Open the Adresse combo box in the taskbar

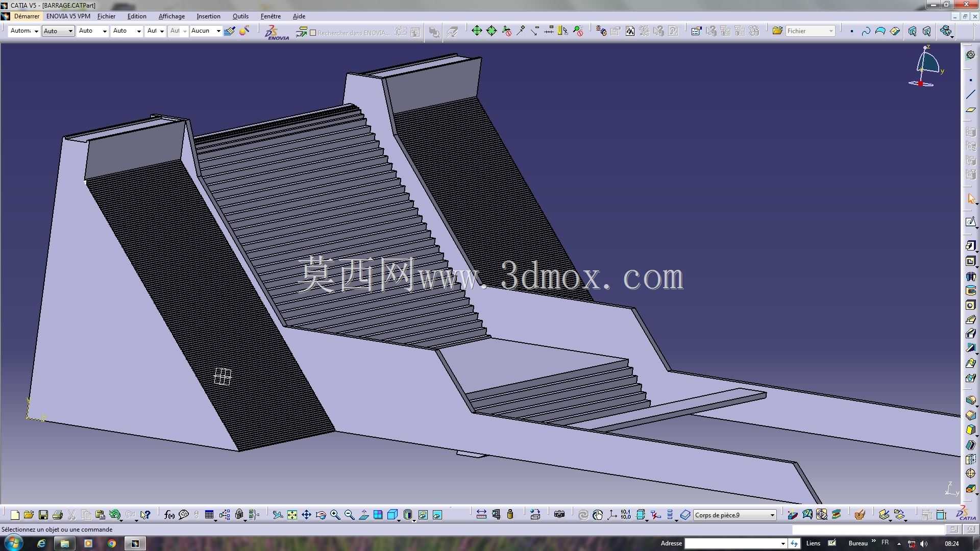(x=735, y=543)
